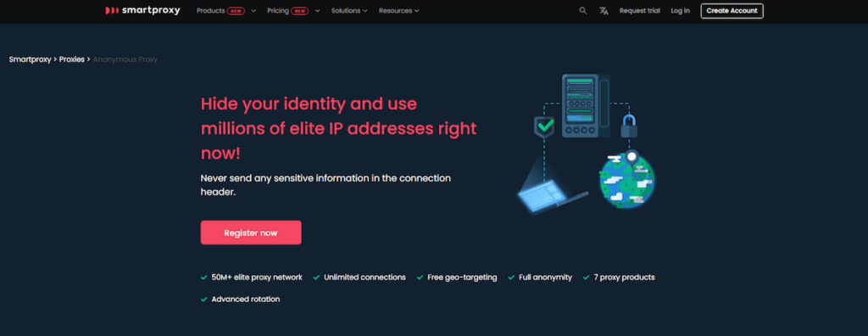
Task: Click the Advanced rotation text
Action: (x=246, y=300)
